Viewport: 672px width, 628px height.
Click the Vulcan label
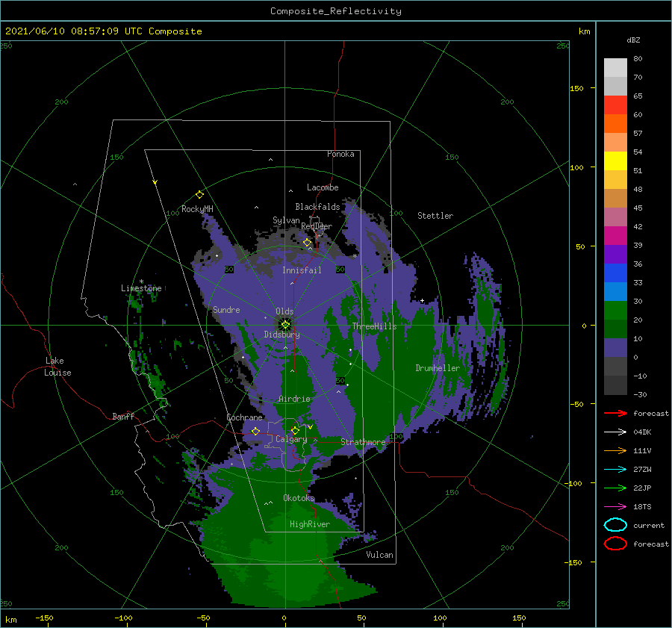[380, 555]
